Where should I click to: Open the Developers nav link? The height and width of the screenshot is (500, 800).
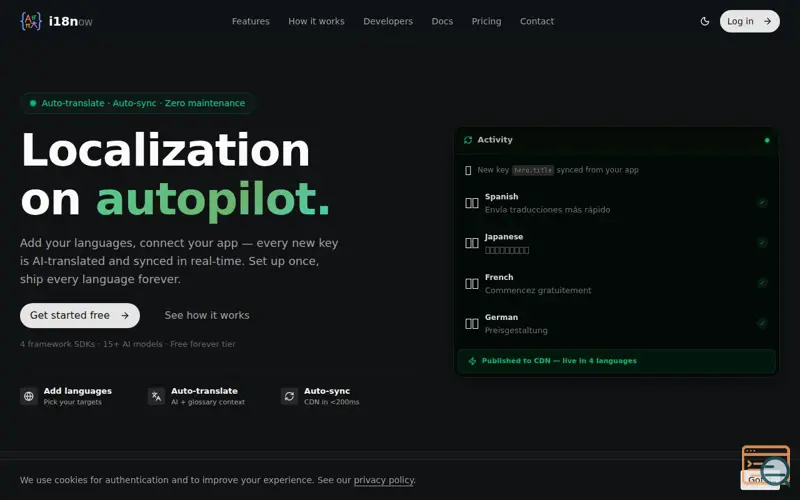pos(388,21)
